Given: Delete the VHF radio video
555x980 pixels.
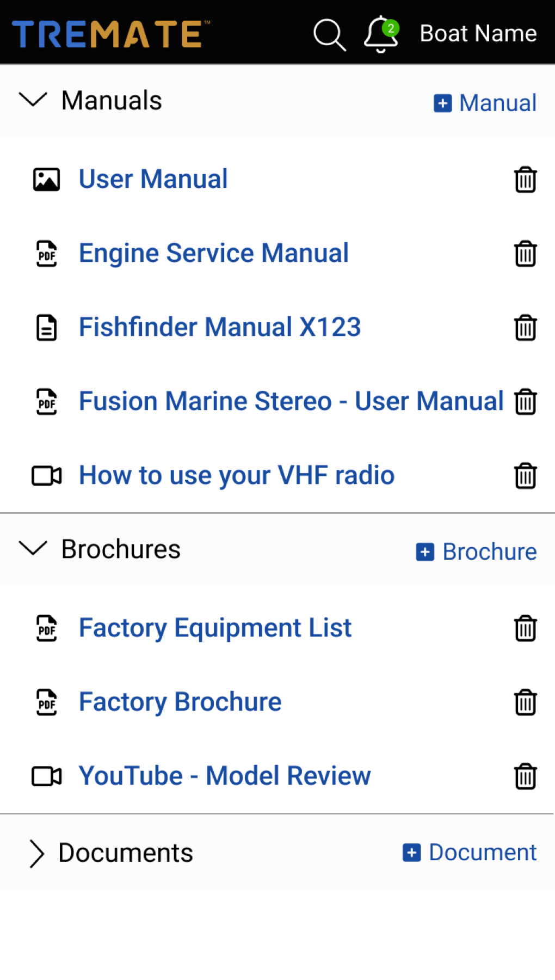Looking at the screenshot, I should 525,476.
